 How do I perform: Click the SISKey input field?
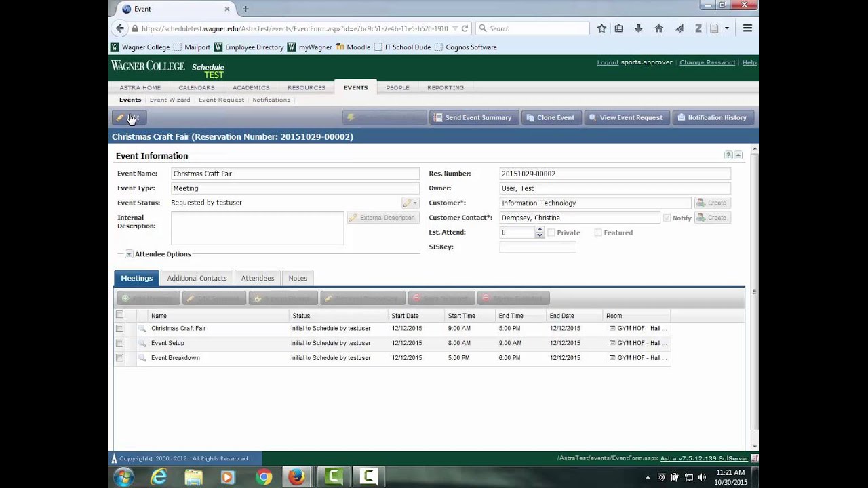pos(538,247)
